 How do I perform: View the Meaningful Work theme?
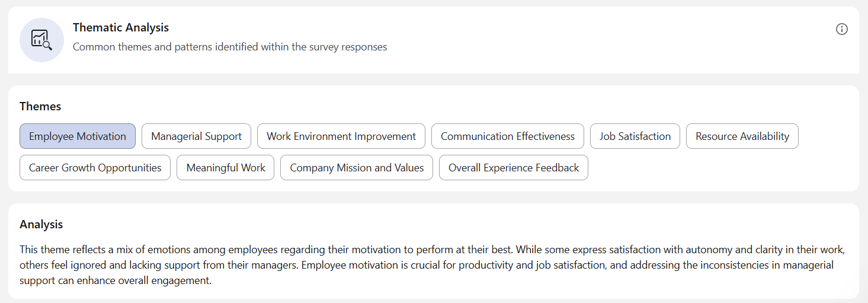(x=226, y=167)
